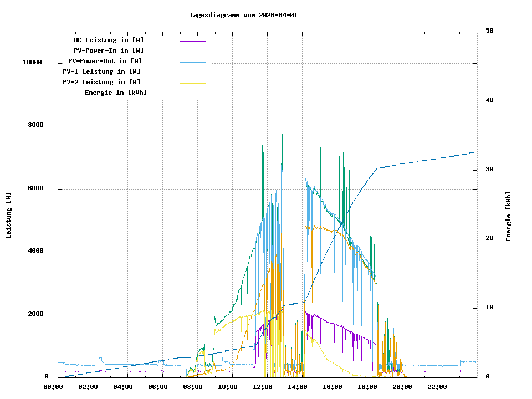Image resolution: width=532 pixels, height=399 pixels.
Task: Click the Energie in [kWh] legend line sample
Action: [x=192, y=94]
